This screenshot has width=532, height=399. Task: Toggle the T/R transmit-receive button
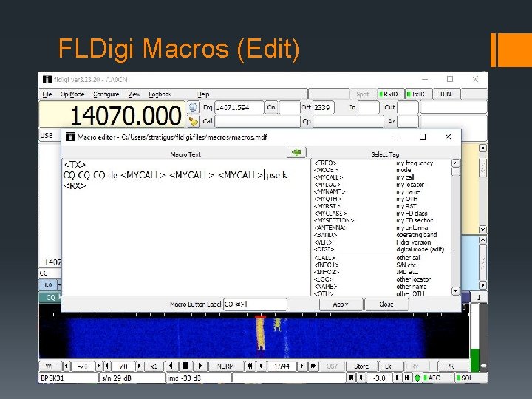click(x=453, y=366)
